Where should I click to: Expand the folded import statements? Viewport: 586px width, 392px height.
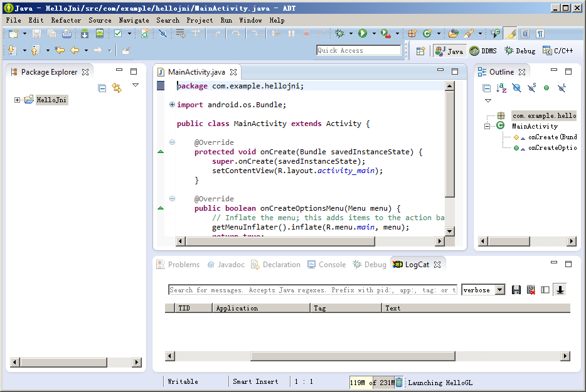point(172,105)
